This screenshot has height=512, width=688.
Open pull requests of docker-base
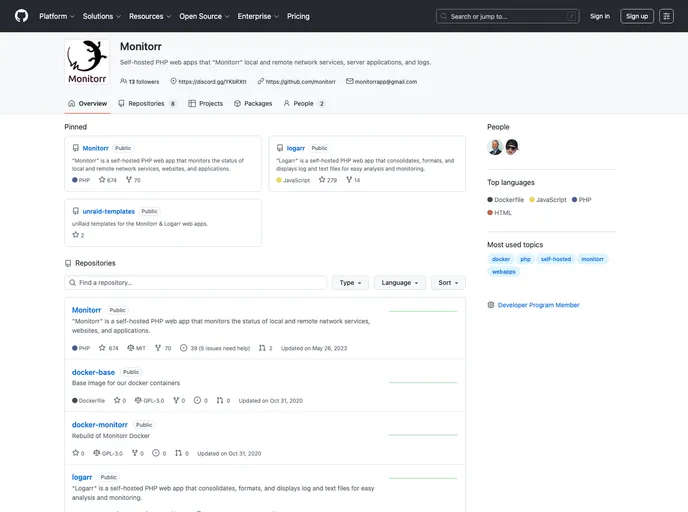(223, 400)
